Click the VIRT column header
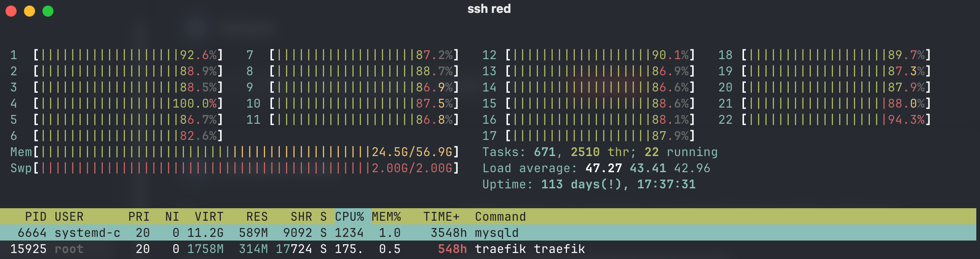Image resolution: width=980 pixels, height=259 pixels. click(209, 217)
